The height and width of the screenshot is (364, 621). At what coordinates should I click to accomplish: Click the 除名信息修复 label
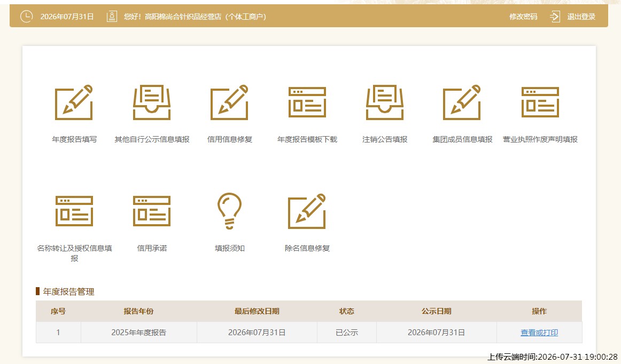click(307, 248)
